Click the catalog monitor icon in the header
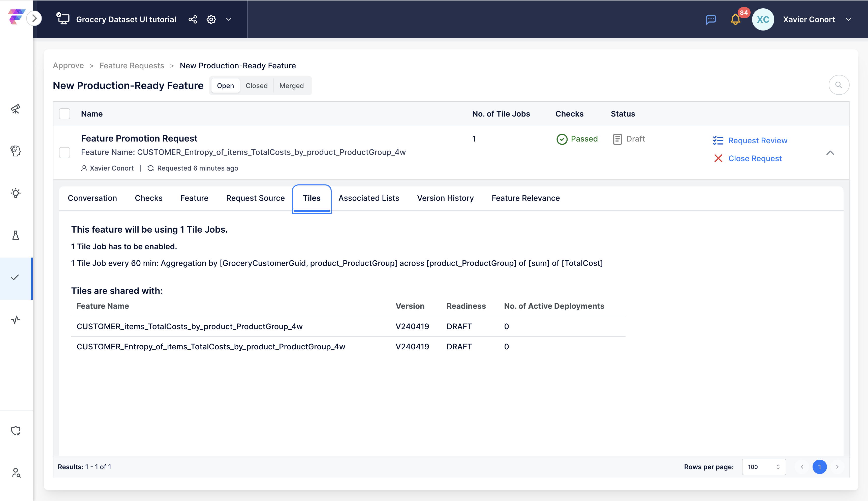 coord(63,19)
